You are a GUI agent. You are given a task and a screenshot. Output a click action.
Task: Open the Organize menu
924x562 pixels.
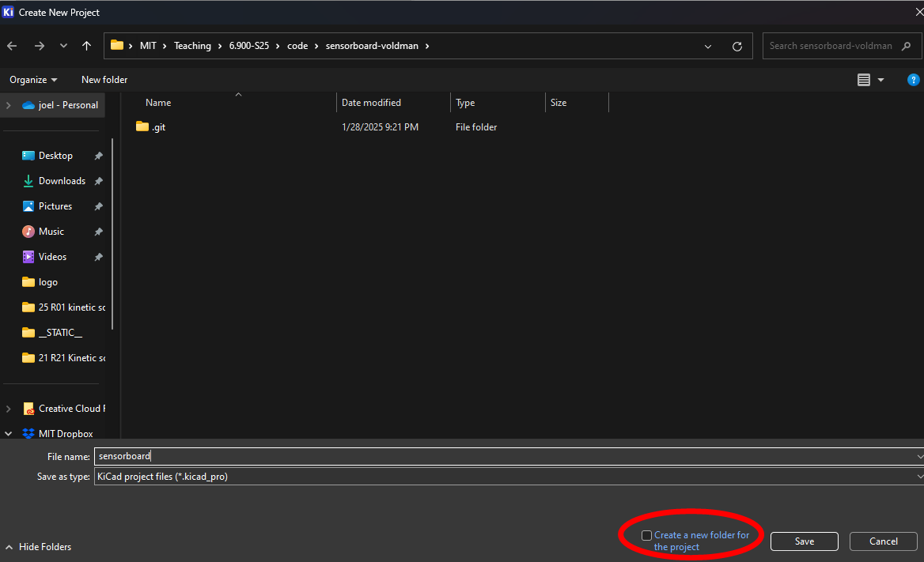click(33, 80)
